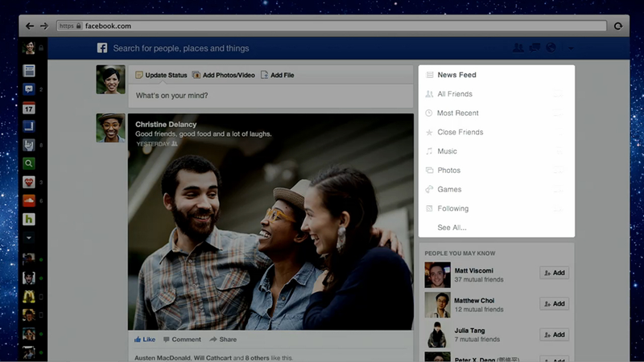Open the News Feed icon in left sidebar

pos(29,71)
